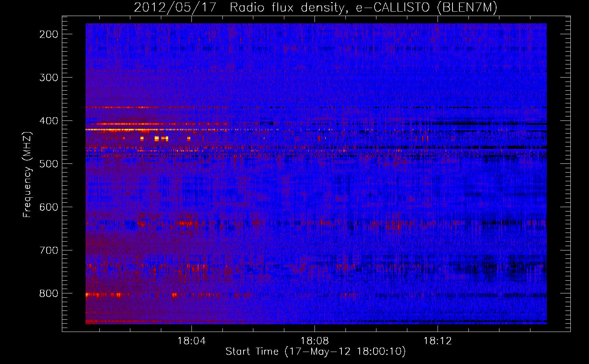Click the 800 frequency tick label
589x364 pixels.
(49, 293)
